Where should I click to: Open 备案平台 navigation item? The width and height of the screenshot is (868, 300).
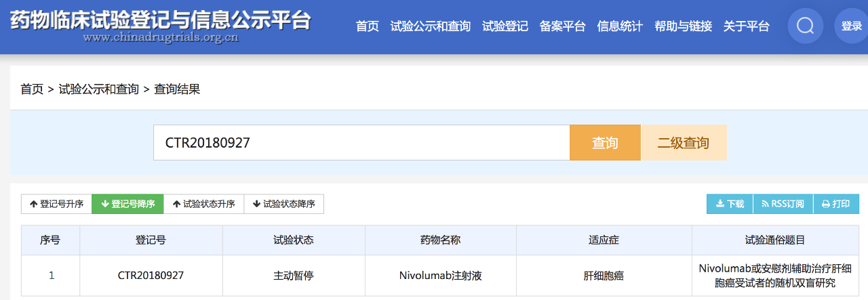pos(563,26)
